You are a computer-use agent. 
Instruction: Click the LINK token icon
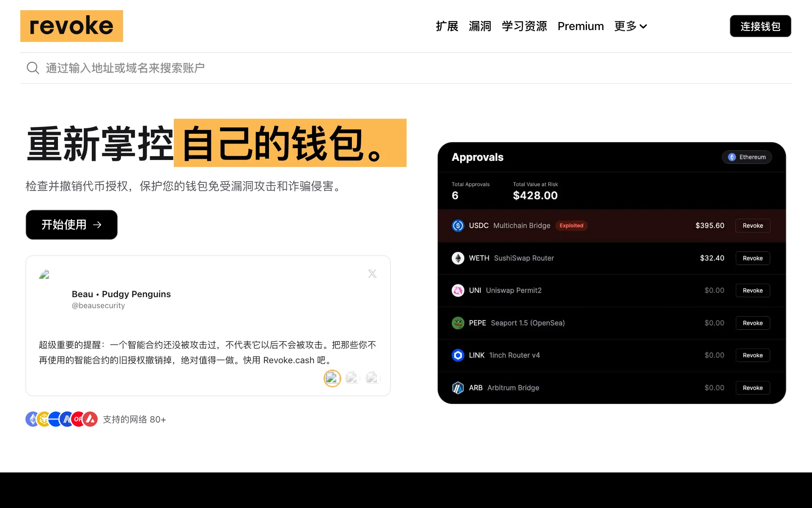(x=458, y=355)
